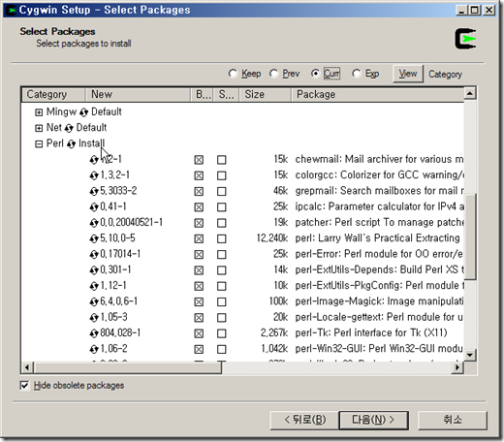Screen dimensions: 504x442
Task: Click the 12,240k size value
Action: [x=272, y=238]
